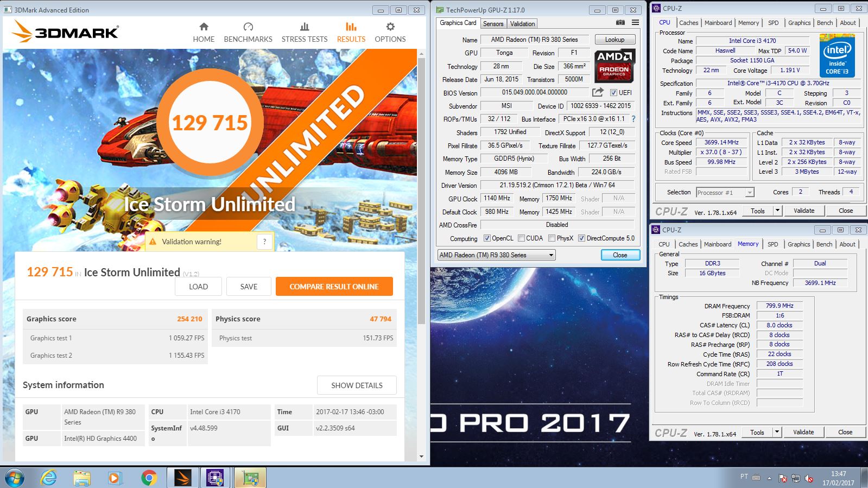Open Windows Start orb
The width and height of the screenshot is (868, 488).
14,478
